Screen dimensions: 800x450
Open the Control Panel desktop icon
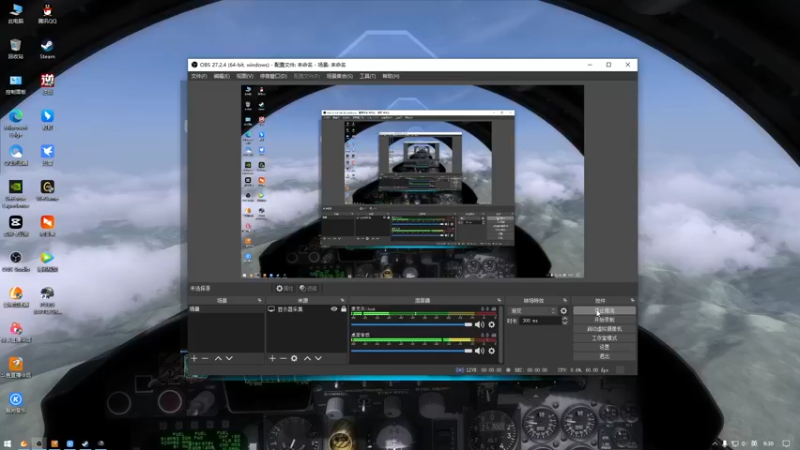[16, 84]
